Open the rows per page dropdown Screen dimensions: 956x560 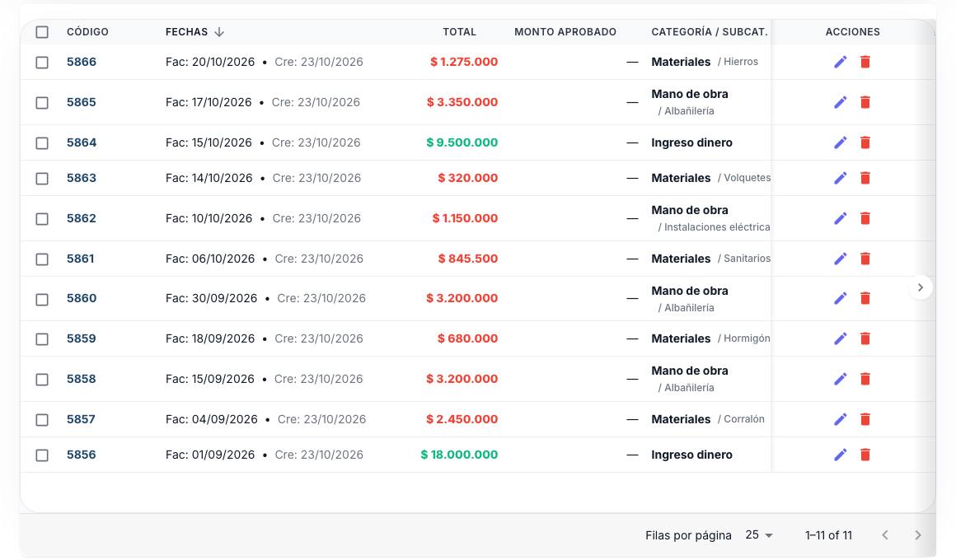759,535
